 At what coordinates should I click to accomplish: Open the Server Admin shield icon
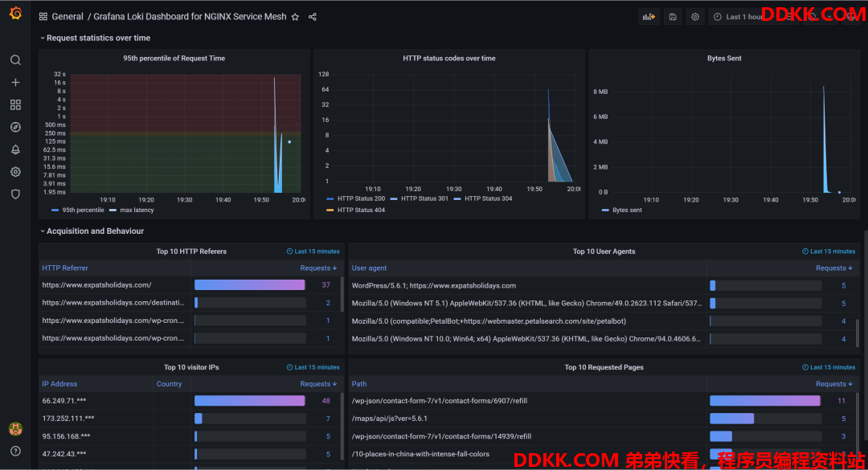[15, 194]
